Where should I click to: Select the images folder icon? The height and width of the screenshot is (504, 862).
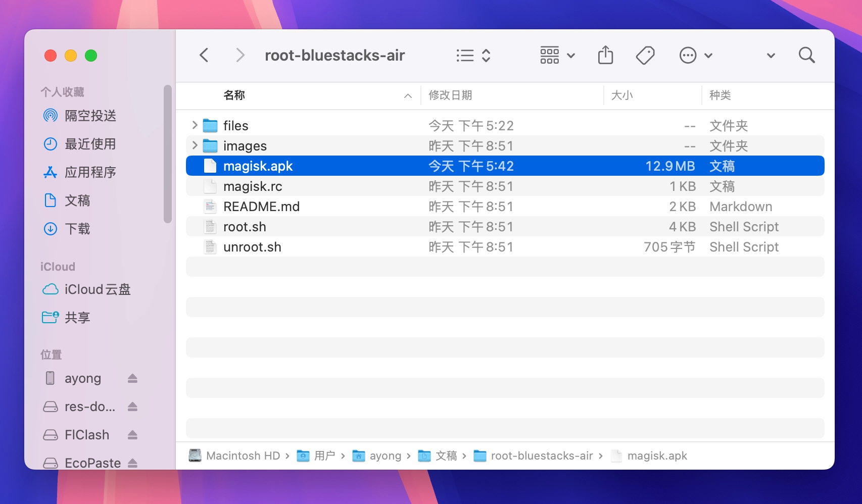(x=210, y=145)
